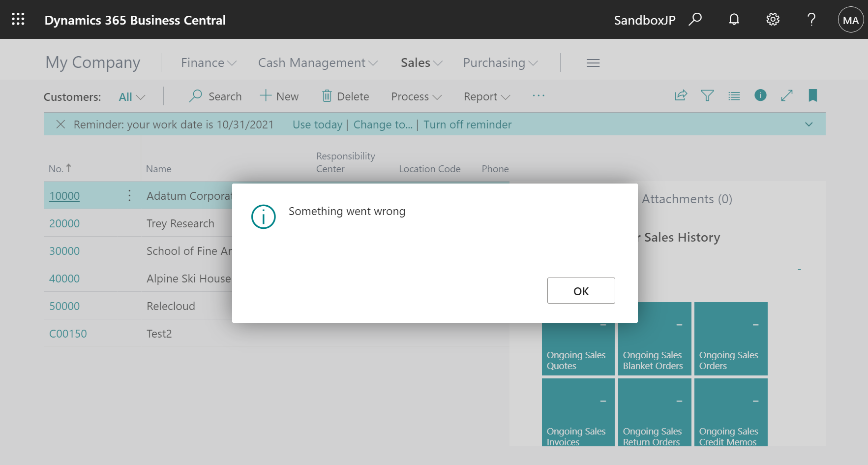The height and width of the screenshot is (465, 868).
Task: Toggle the filter pane icon
Action: click(x=707, y=95)
